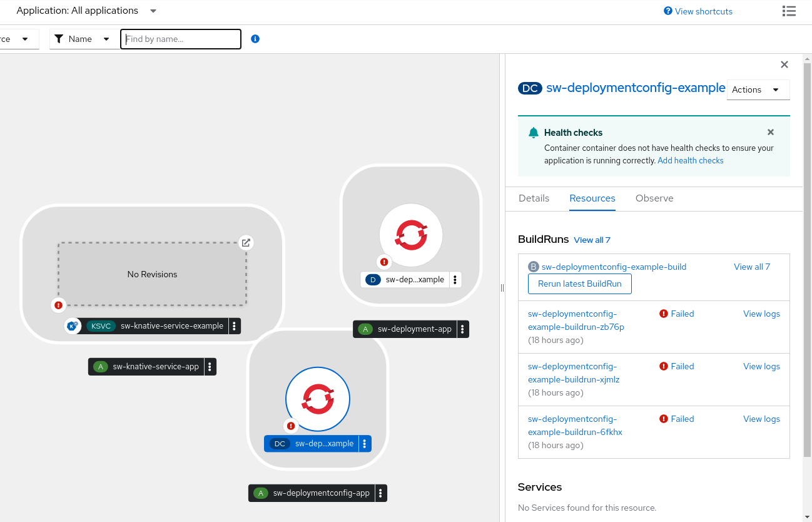This screenshot has height=522, width=812.
Task: Select the OpenShift icon of the D deployment node
Action: tap(411, 235)
